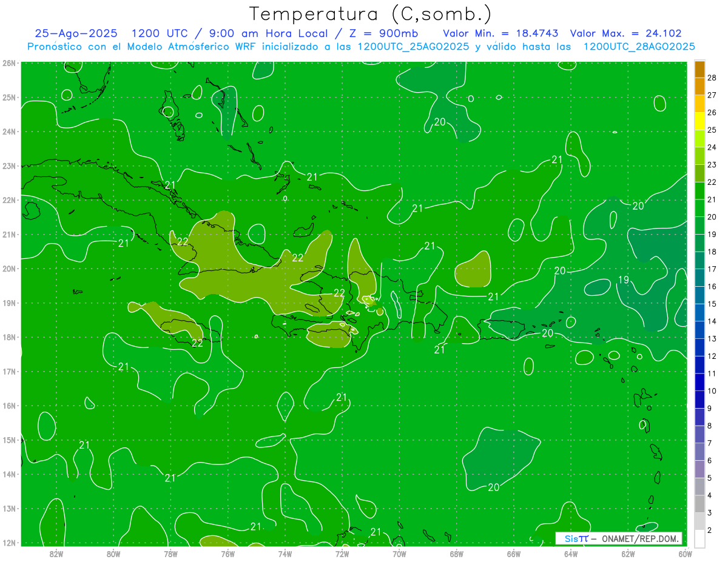The image size is (728, 562).
Task: Pick the white swatch below label 2
Action: tap(699, 538)
